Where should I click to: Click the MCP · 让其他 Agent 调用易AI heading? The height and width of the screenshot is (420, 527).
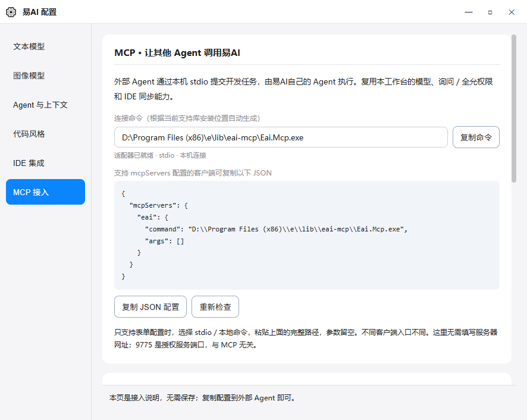[x=177, y=53]
